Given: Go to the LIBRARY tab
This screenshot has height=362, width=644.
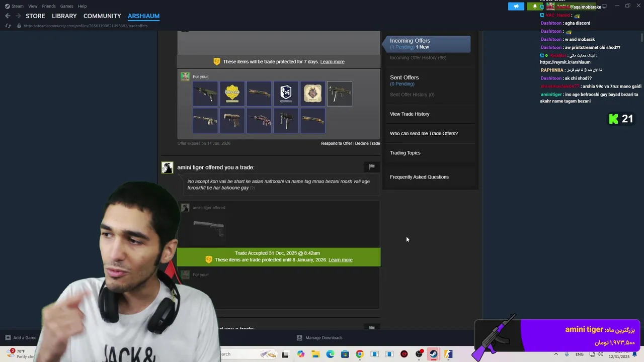Looking at the screenshot, I should tap(64, 16).
